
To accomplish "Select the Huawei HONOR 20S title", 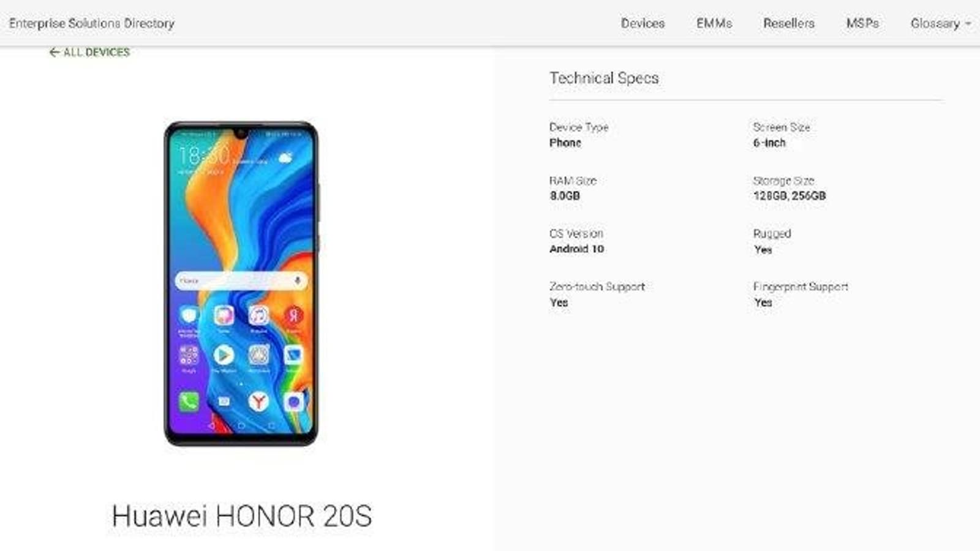I will click(x=241, y=516).
